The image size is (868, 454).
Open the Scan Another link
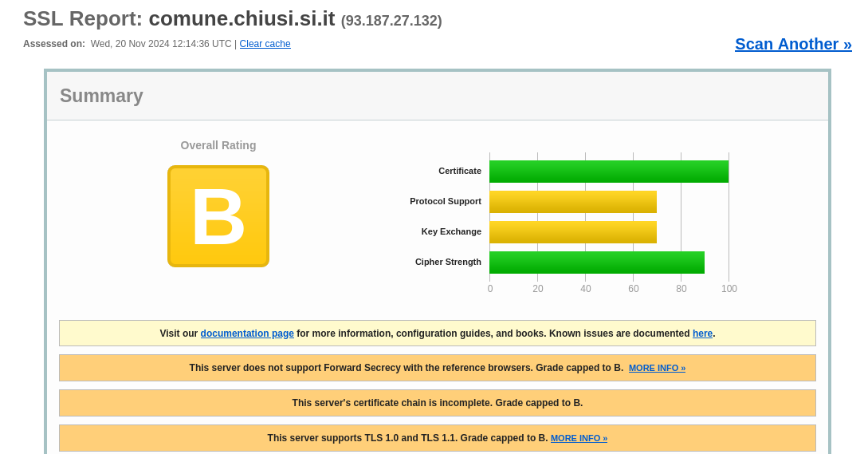tap(792, 44)
